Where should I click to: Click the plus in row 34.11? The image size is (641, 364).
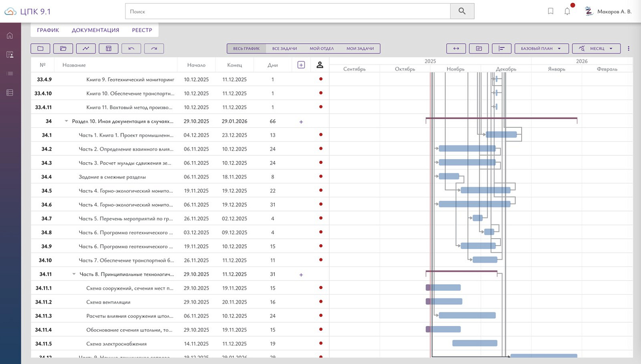(x=301, y=275)
